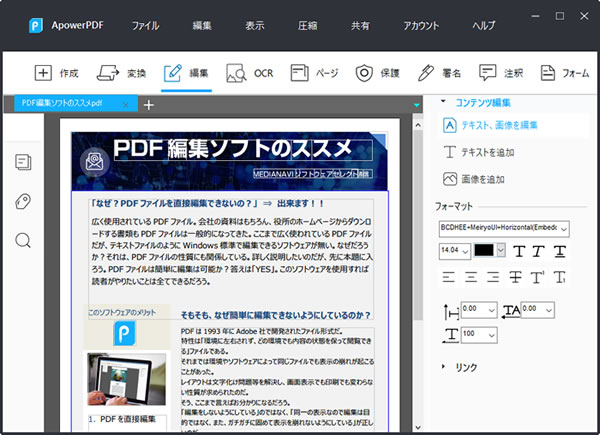Select テキスト、画像を編集 option
Screen dimensions: 600x435
[514, 125]
